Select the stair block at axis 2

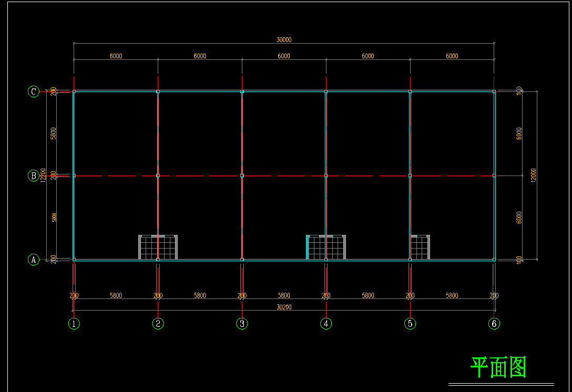(158, 247)
